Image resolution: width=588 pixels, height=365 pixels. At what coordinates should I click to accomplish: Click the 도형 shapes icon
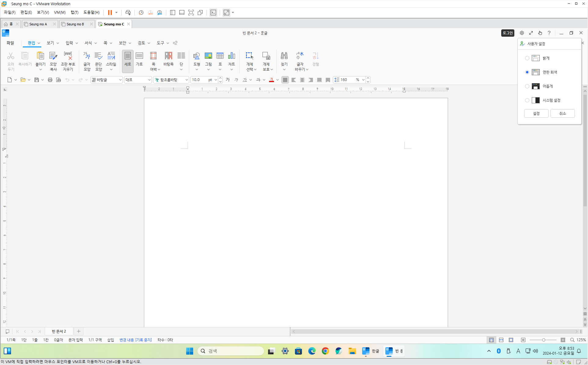pos(197,56)
